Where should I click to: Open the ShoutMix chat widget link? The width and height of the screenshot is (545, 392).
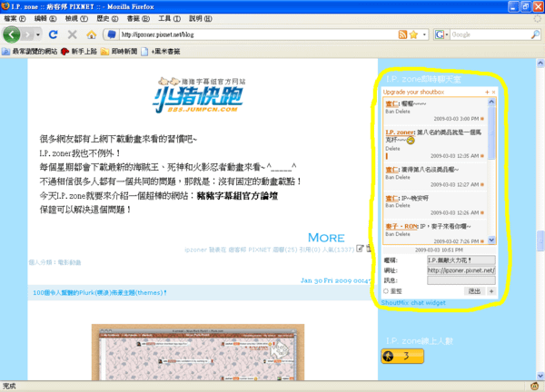pyautogui.click(x=413, y=303)
